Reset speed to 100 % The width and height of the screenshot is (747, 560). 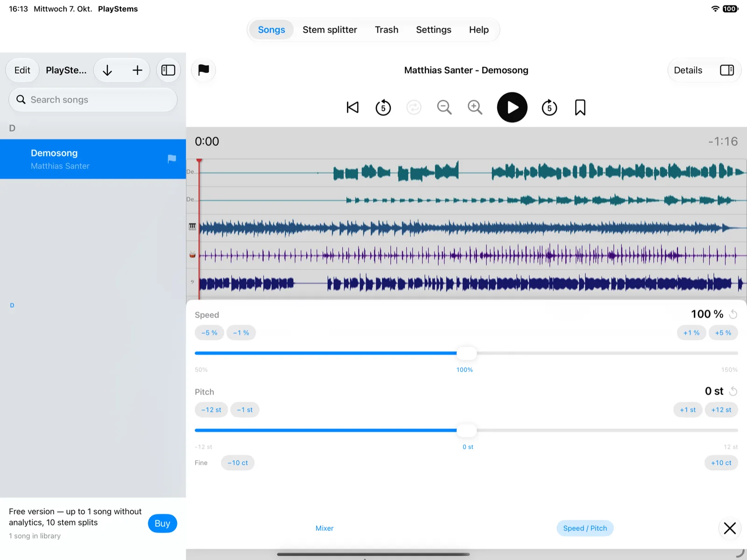click(x=733, y=314)
